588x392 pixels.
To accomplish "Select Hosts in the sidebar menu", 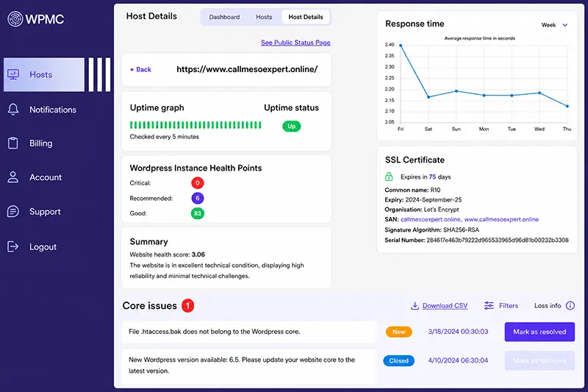I will point(44,74).
